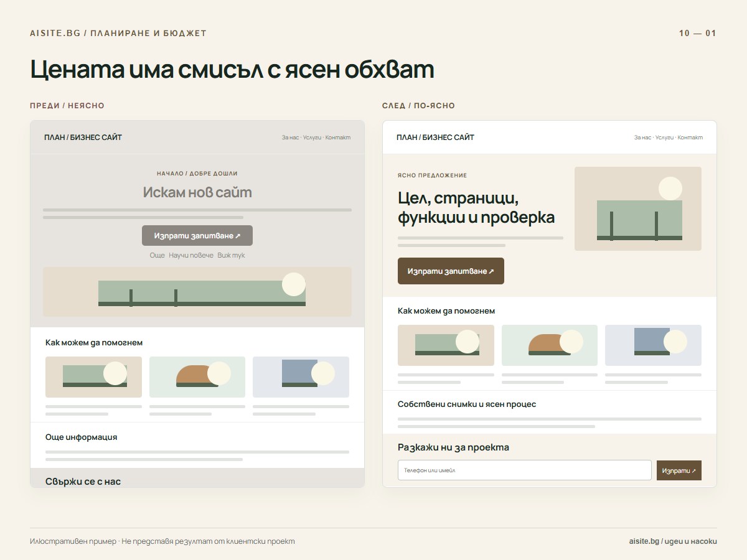This screenshot has width=747, height=560.
Task: Click 'Научи повече' link under gray button
Action: click(191, 256)
